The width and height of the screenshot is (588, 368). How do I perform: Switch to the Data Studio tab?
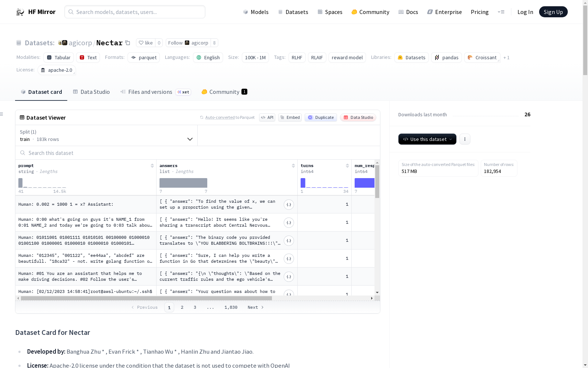coord(91,92)
